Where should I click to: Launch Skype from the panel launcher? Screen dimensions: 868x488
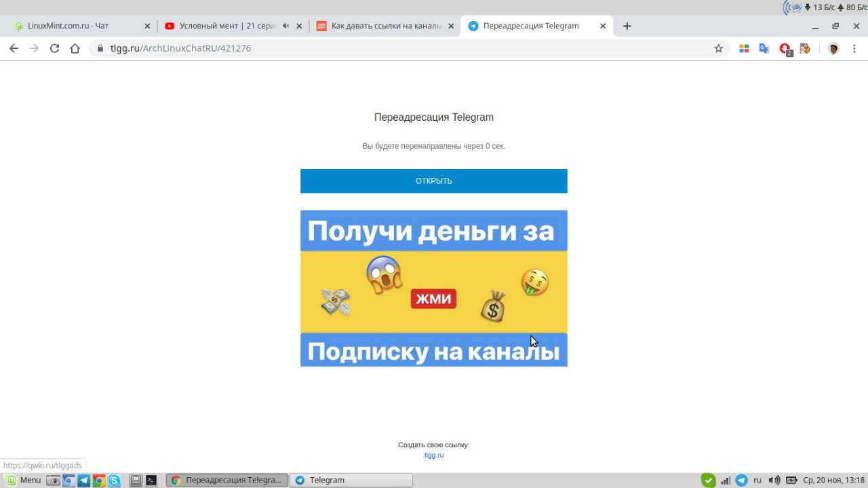coord(114,481)
